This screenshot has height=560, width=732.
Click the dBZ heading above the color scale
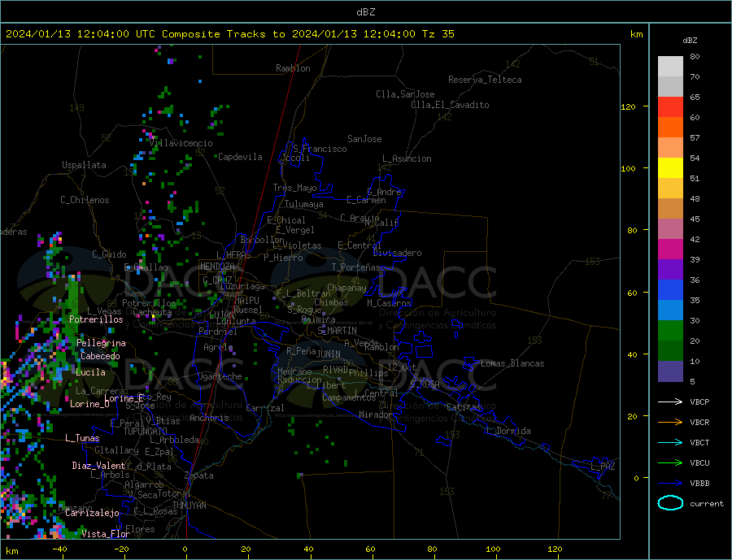click(690, 41)
